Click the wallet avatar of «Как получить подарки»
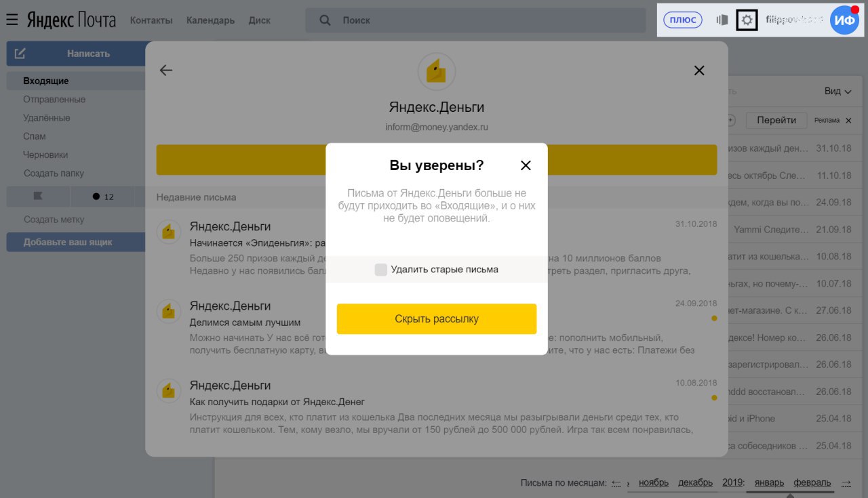 (169, 390)
